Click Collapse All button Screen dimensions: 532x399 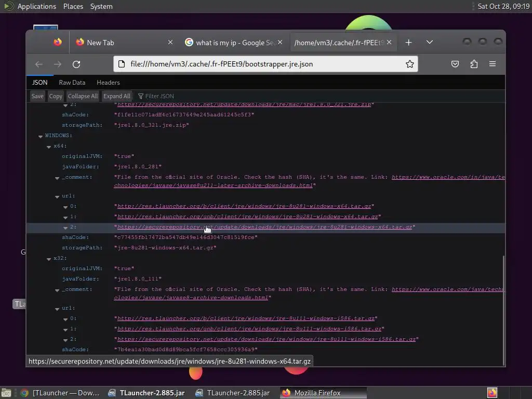point(83,96)
